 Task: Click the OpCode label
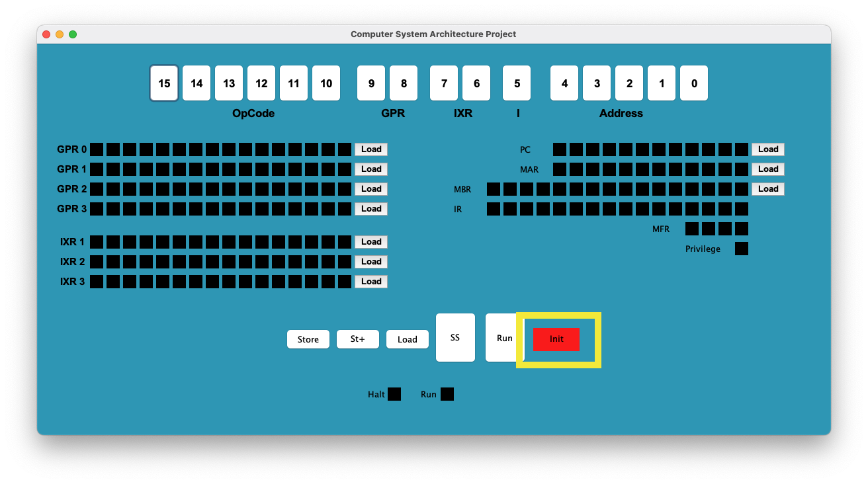pos(253,114)
